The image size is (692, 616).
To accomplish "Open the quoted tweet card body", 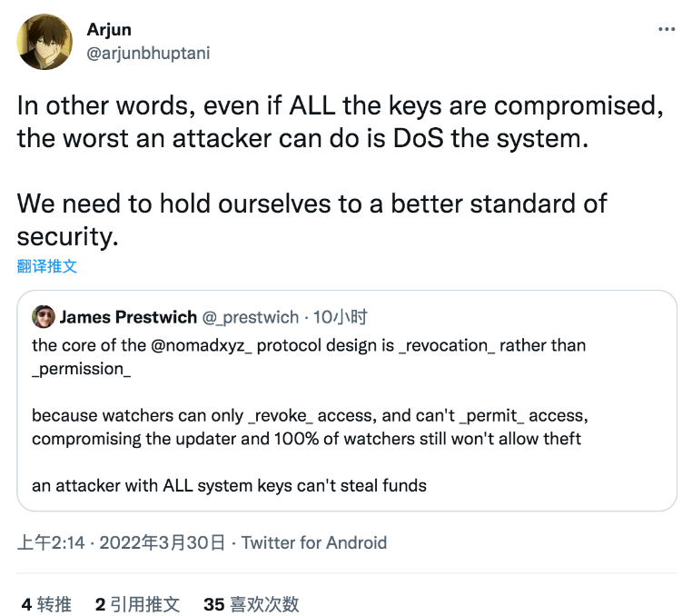I will [x=347, y=401].
